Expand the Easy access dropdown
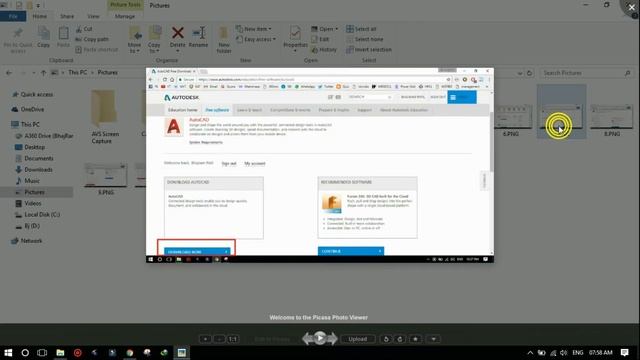This screenshot has width=640, height=360. [x=256, y=39]
